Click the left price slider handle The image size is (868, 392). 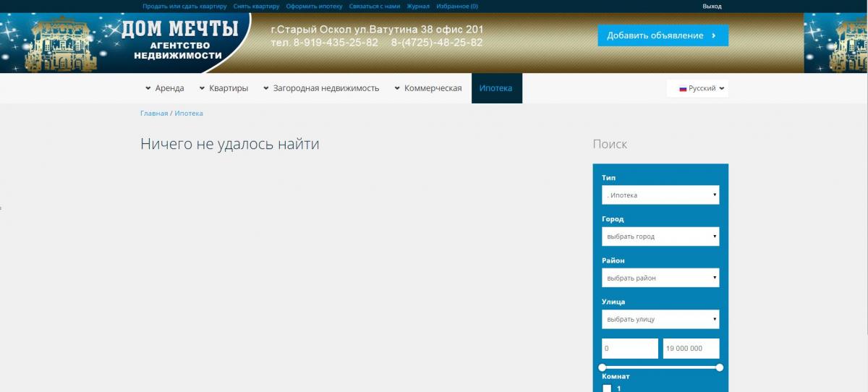[603, 367]
